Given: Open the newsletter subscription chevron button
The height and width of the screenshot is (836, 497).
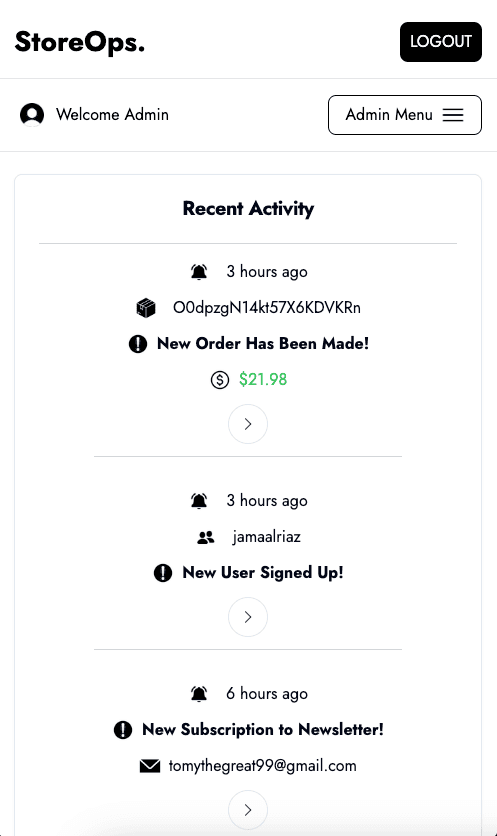Looking at the screenshot, I should (248, 810).
